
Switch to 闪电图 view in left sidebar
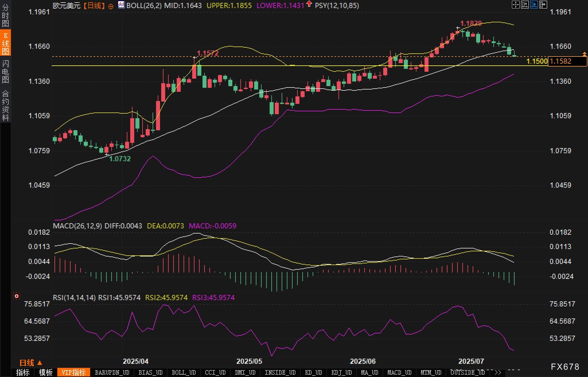(x=5, y=71)
